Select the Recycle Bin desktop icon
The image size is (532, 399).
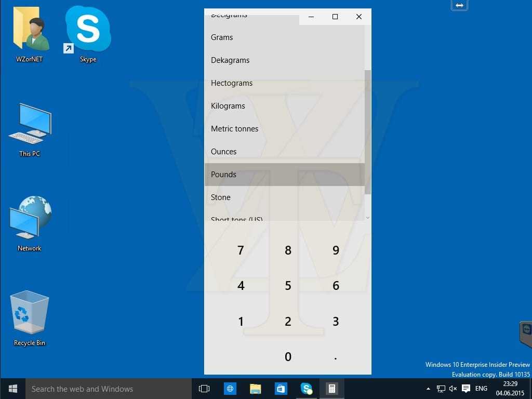pyautogui.click(x=30, y=318)
